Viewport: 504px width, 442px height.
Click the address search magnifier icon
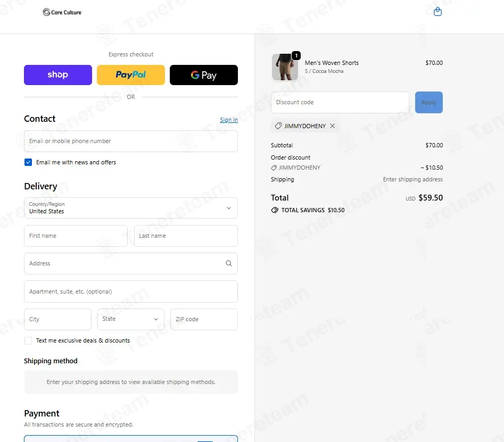point(228,263)
